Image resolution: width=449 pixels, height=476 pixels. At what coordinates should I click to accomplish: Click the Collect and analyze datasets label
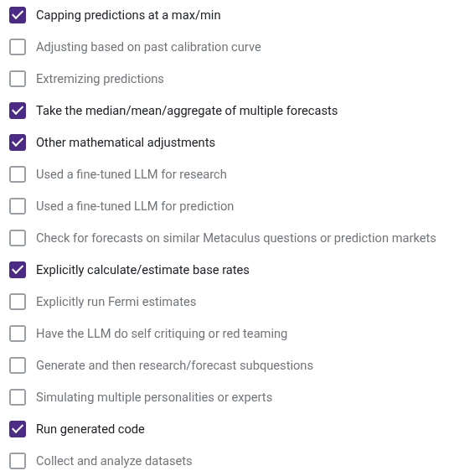114,461
